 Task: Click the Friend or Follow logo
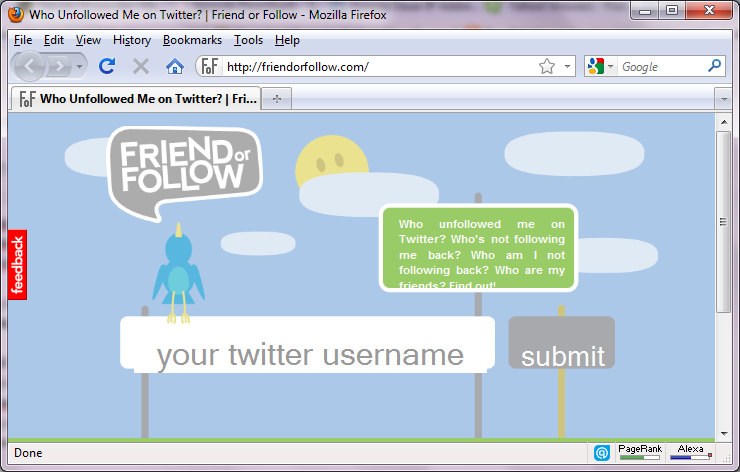pyautogui.click(x=185, y=174)
